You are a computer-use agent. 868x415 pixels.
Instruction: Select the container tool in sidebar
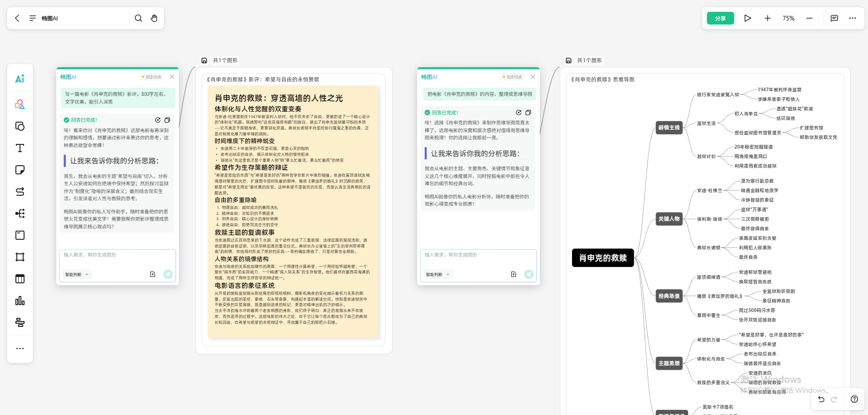[20, 235]
